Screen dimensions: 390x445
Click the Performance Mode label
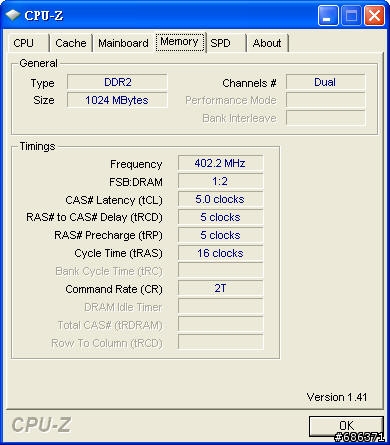click(x=231, y=100)
